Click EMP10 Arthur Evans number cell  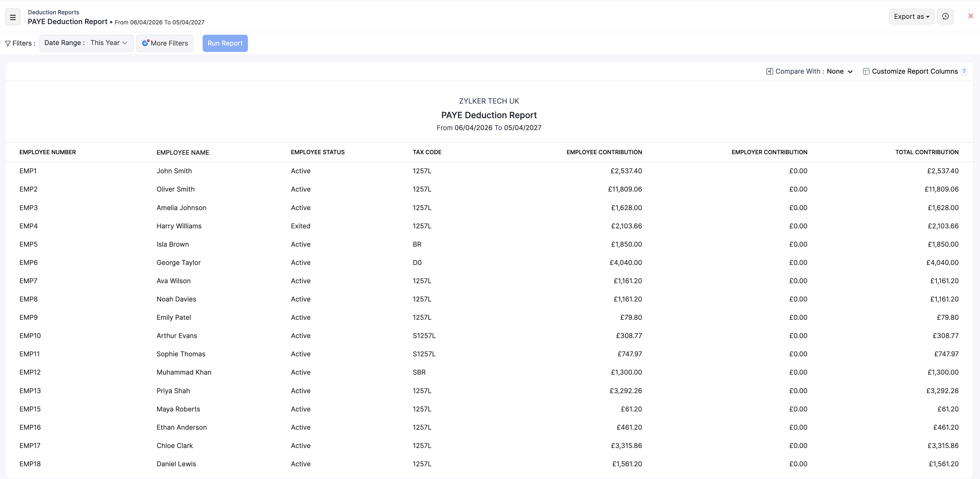pos(30,336)
